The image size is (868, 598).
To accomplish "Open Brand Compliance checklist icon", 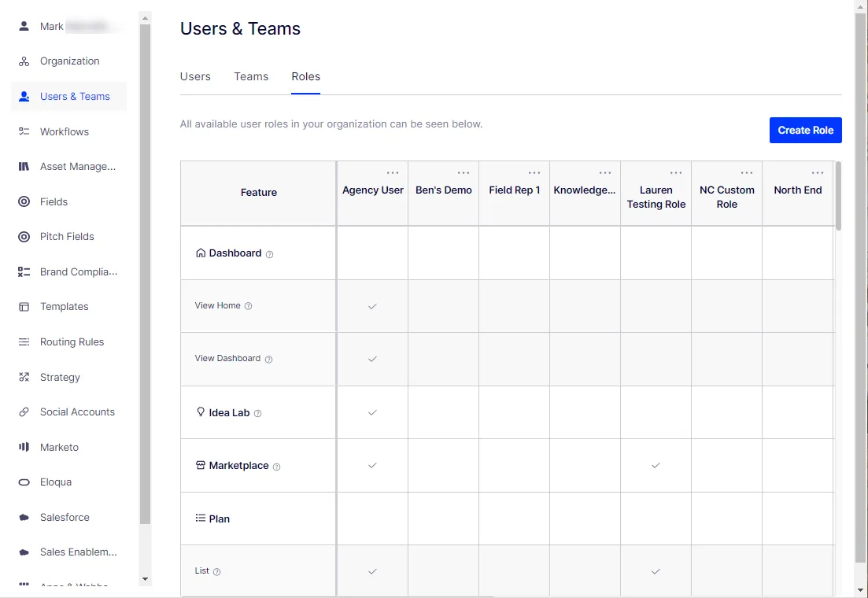I will coord(24,272).
